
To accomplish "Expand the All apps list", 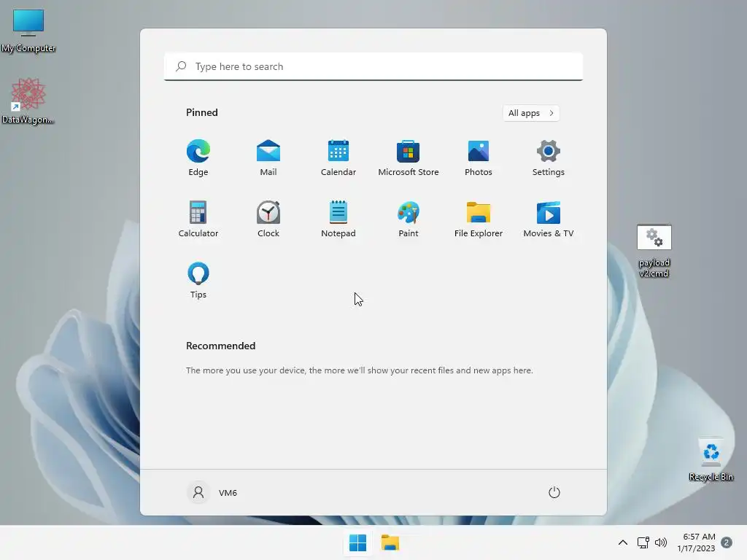I will (531, 113).
